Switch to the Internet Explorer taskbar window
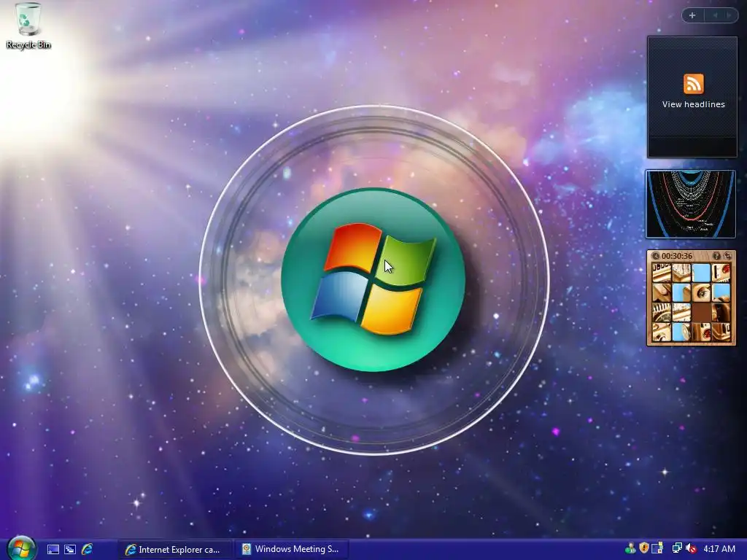 [x=174, y=550]
